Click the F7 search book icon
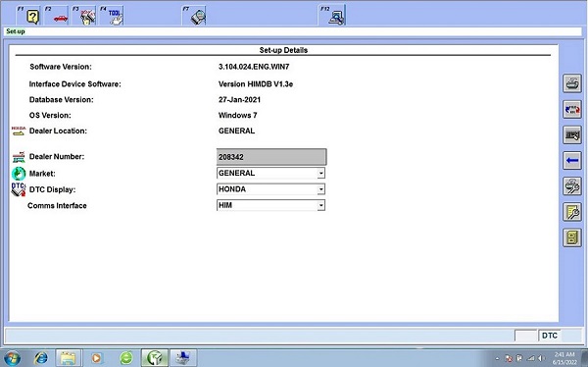The width and height of the screenshot is (588, 367). pyautogui.click(x=194, y=16)
